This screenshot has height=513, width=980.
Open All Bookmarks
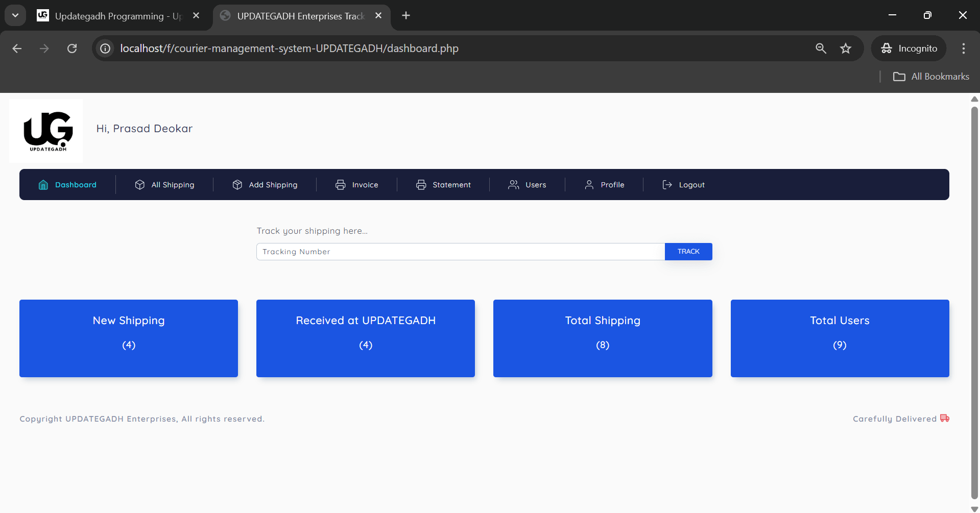[x=931, y=76]
